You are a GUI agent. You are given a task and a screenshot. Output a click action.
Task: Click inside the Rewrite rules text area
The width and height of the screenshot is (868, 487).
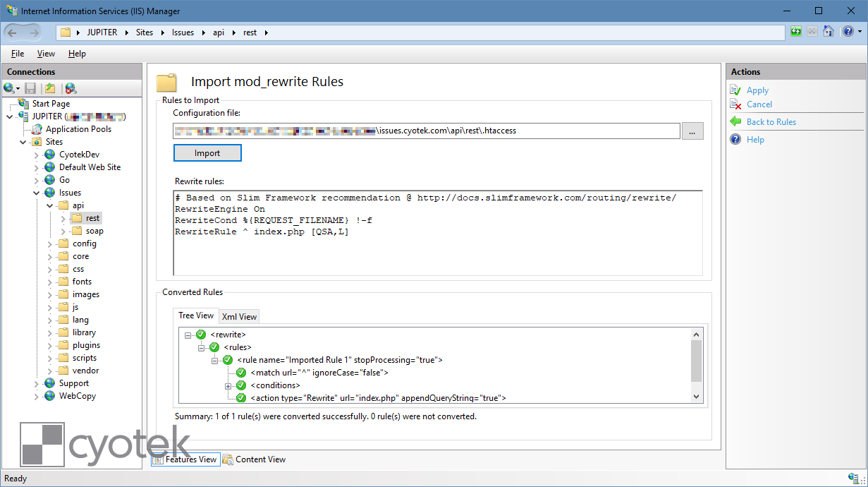(438, 233)
